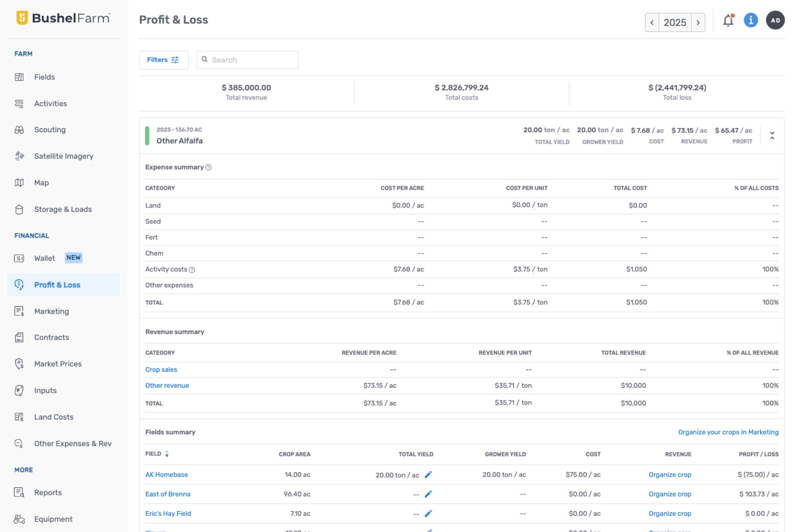Click the BushelFarm logo
Viewport: 798px width, 532px height.
coord(63,18)
